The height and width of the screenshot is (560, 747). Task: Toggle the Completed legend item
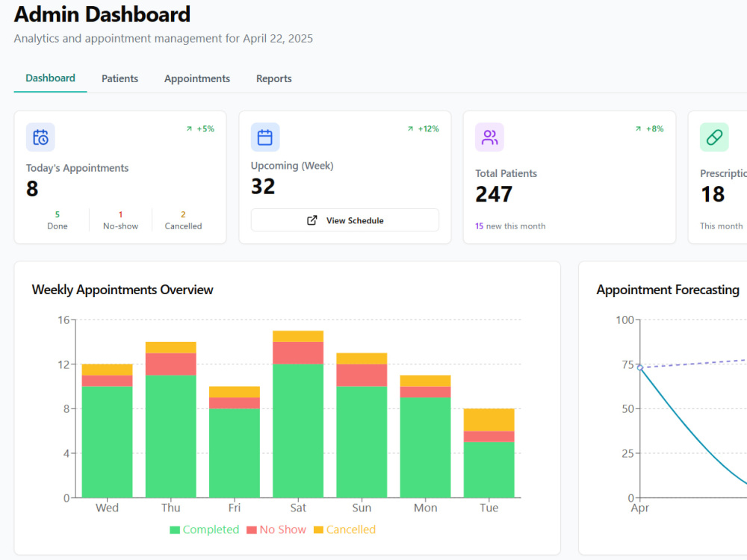205,529
